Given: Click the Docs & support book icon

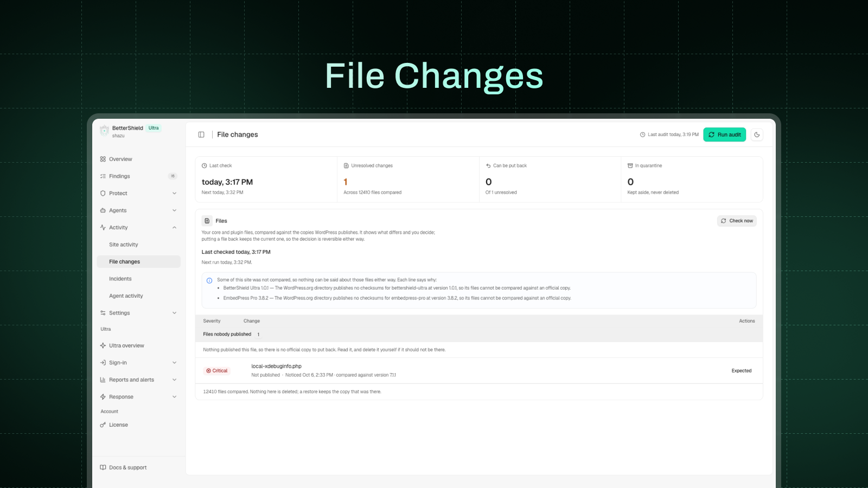Looking at the screenshot, I should point(103,467).
